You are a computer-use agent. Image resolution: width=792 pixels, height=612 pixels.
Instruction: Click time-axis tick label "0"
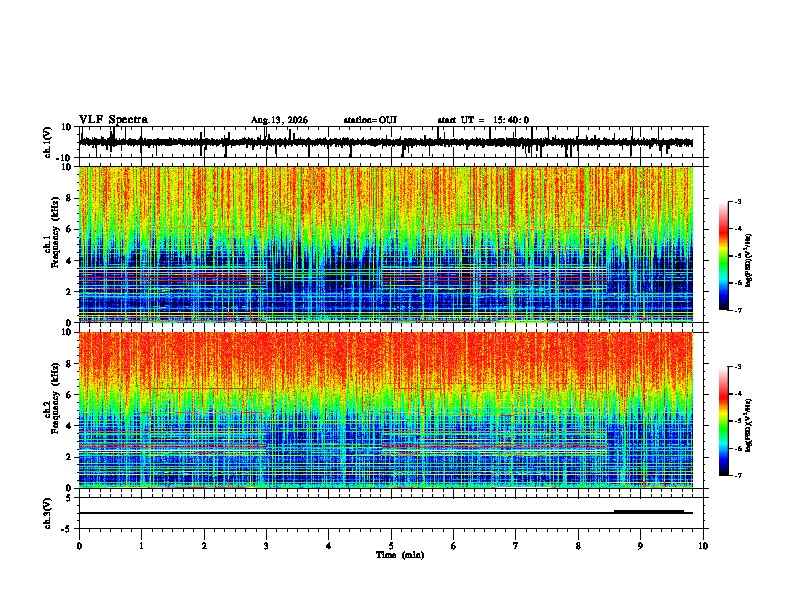click(79, 546)
